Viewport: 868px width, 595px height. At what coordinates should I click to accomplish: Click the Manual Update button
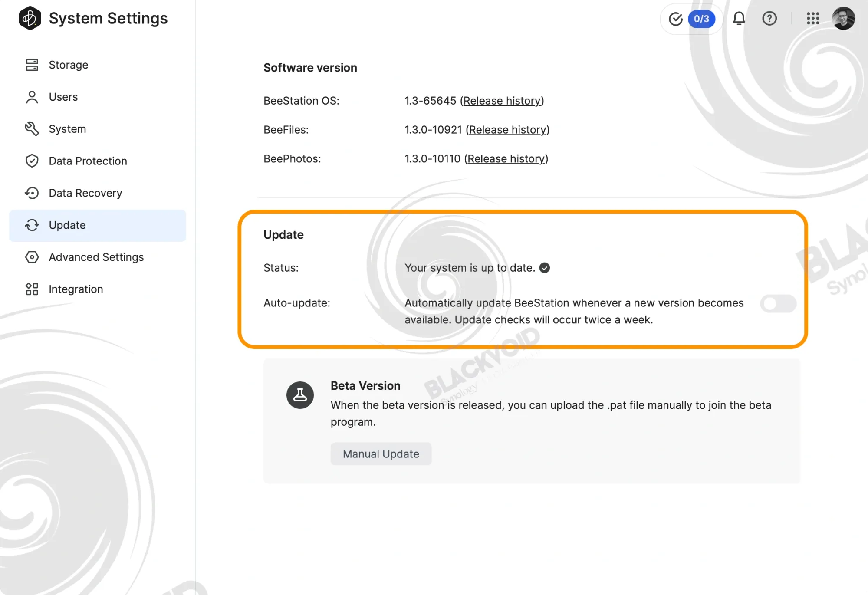[381, 454]
